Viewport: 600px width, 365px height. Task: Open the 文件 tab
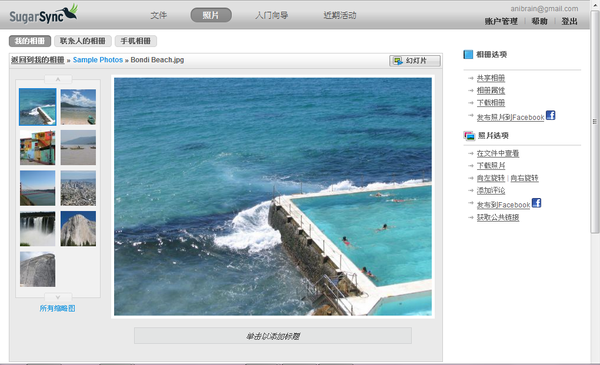click(x=158, y=15)
